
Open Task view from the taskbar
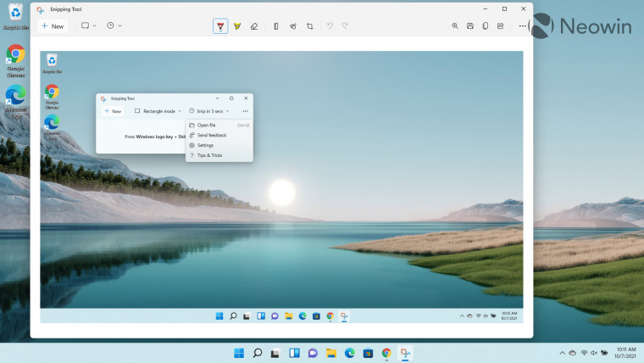coord(275,353)
